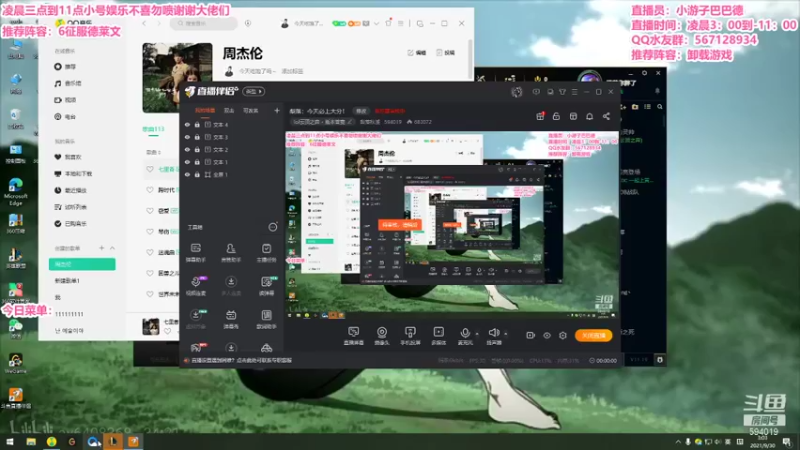
Task: Add a 直播屏幕 screen capture source
Action: pos(354,336)
